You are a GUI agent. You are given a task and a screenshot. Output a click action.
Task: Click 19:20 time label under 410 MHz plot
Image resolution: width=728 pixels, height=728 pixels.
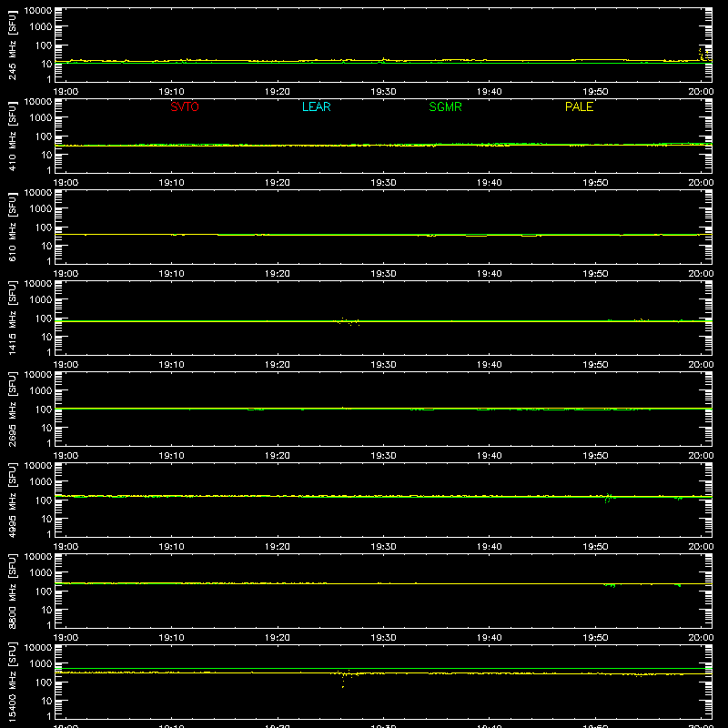278,183
